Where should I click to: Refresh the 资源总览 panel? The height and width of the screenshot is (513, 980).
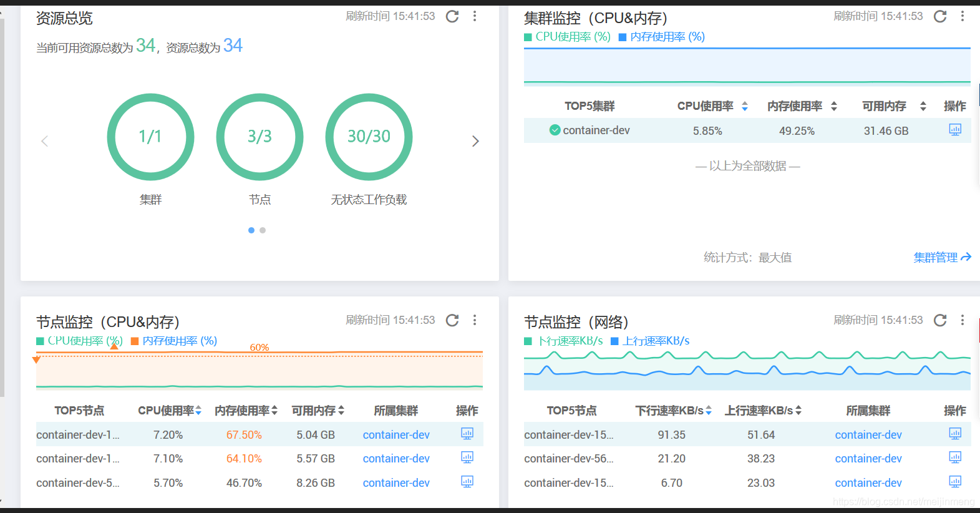[452, 16]
